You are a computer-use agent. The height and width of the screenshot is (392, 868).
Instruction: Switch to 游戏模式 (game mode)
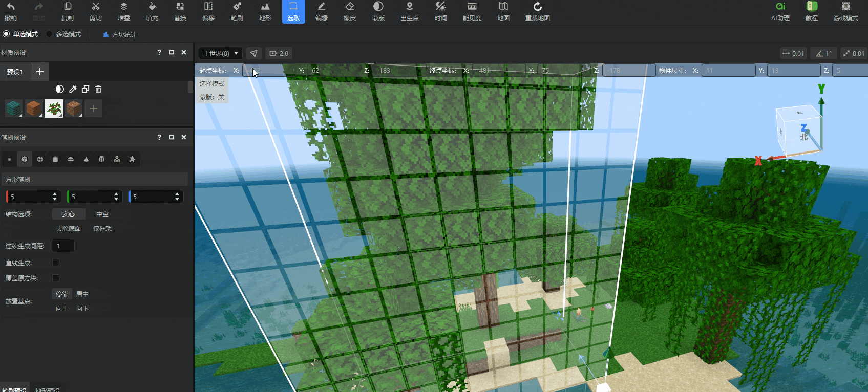(846, 12)
